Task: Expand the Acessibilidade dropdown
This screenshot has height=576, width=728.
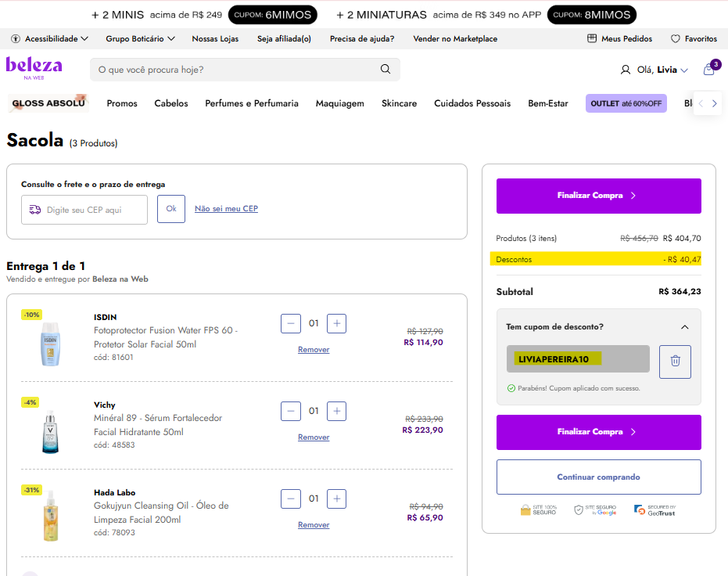Action: click(84, 39)
